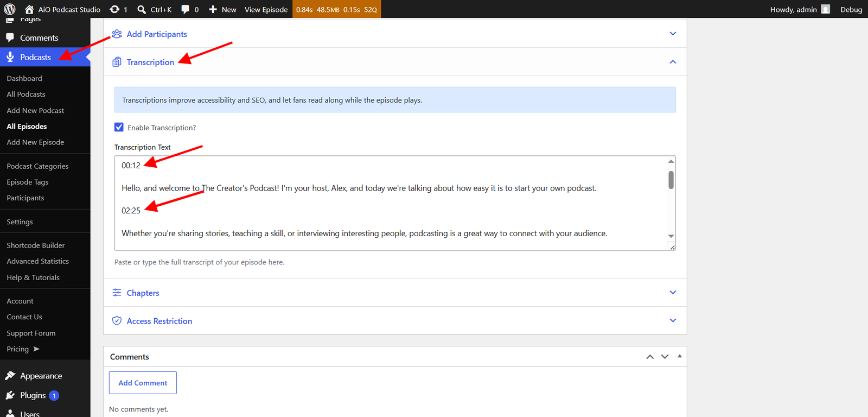Click the textarea resize handle
The image size is (868, 417).
pos(672,247)
